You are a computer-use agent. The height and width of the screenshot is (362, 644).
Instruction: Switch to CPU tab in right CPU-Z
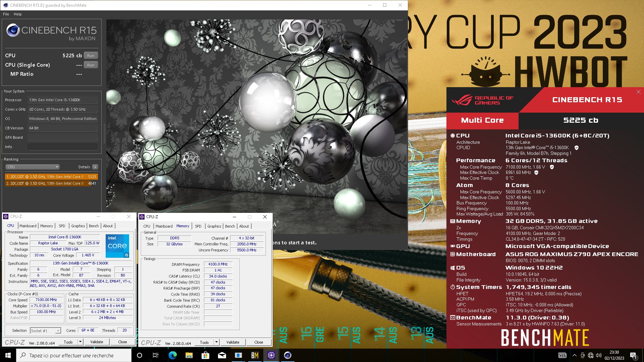[x=147, y=226]
